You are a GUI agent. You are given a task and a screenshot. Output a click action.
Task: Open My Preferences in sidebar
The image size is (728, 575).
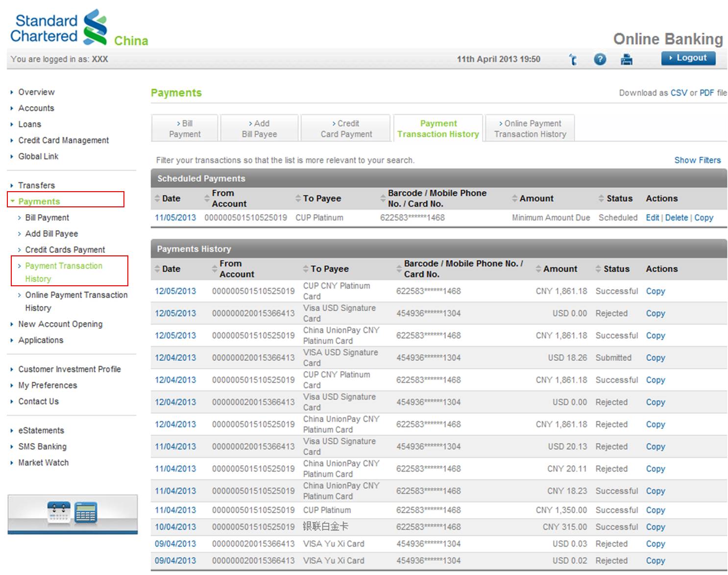pyautogui.click(x=48, y=385)
